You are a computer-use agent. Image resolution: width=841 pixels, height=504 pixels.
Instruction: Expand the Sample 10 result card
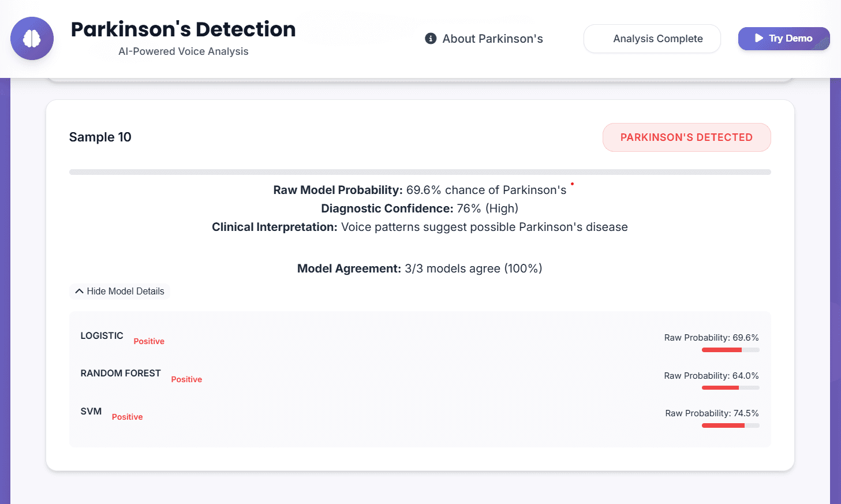click(100, 137)
